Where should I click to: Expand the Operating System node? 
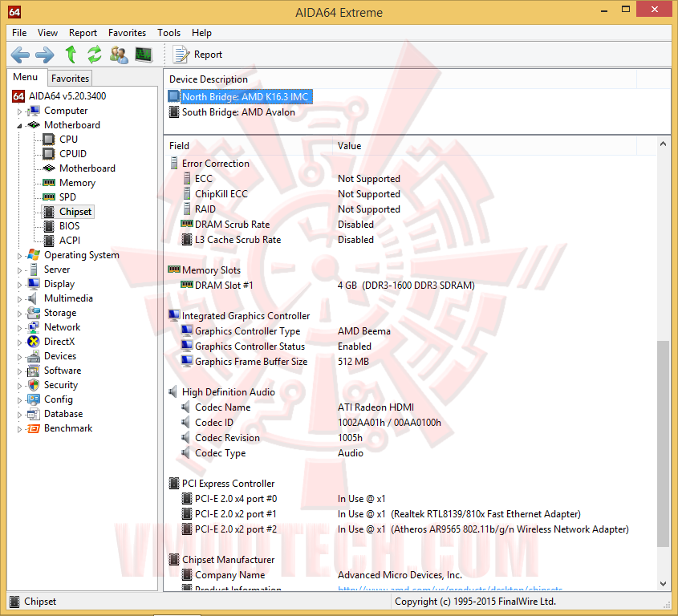pos(19,256)
